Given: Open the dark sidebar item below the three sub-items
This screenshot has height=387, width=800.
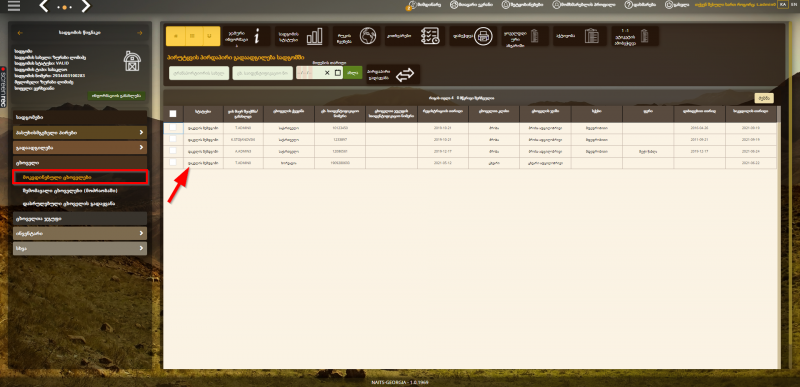Looking at the screenshot, I should 80,218.
